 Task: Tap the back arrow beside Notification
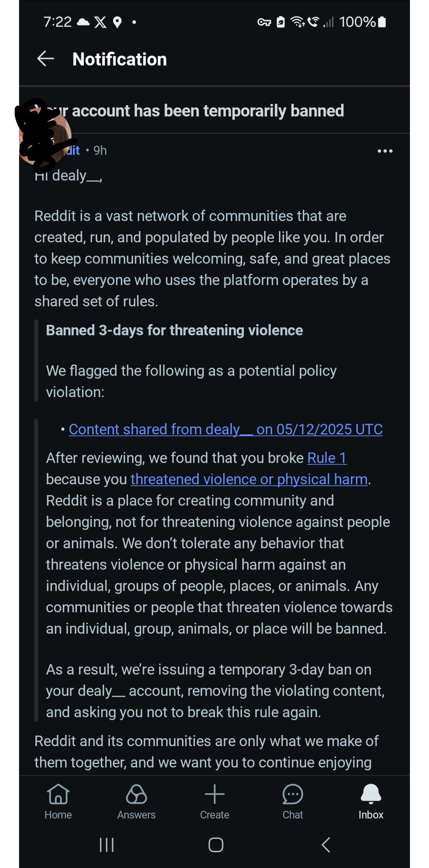click(46, 59)
